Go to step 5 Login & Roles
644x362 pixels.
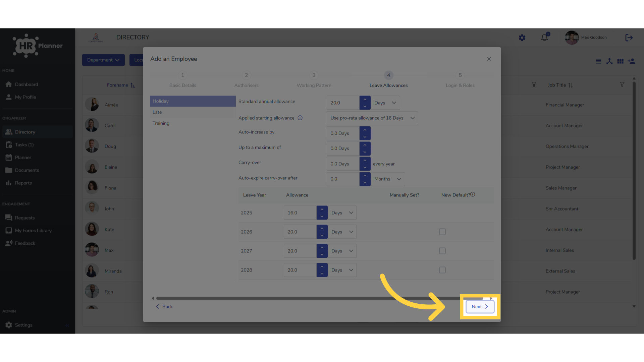click(460, 80)
